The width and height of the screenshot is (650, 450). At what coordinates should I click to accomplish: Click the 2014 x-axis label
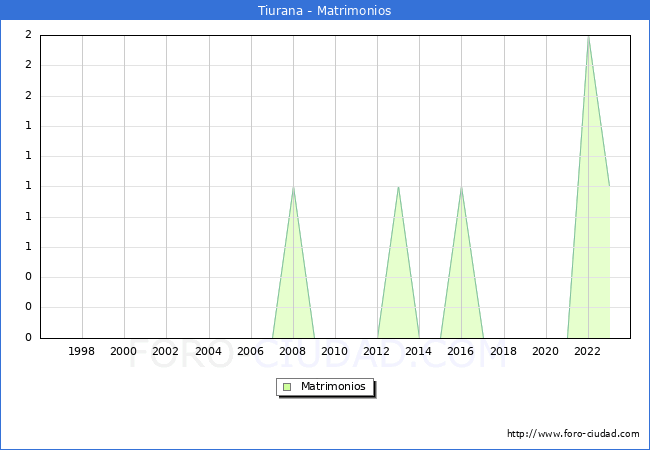click(419, 351)
